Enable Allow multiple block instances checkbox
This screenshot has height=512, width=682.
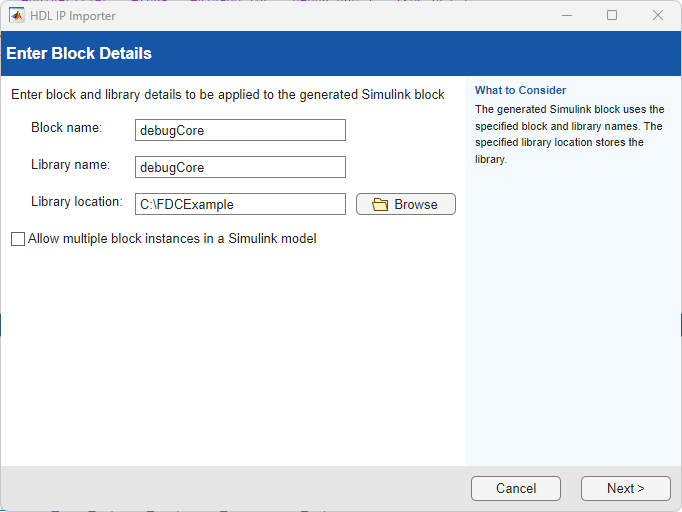tap(18, 239)
